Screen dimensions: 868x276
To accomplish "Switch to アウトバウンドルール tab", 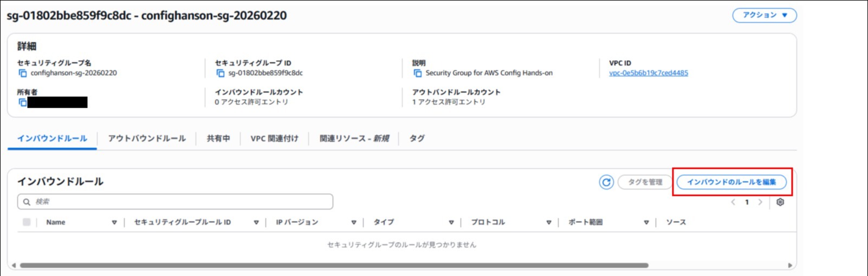I will click(x=147, y=139).
